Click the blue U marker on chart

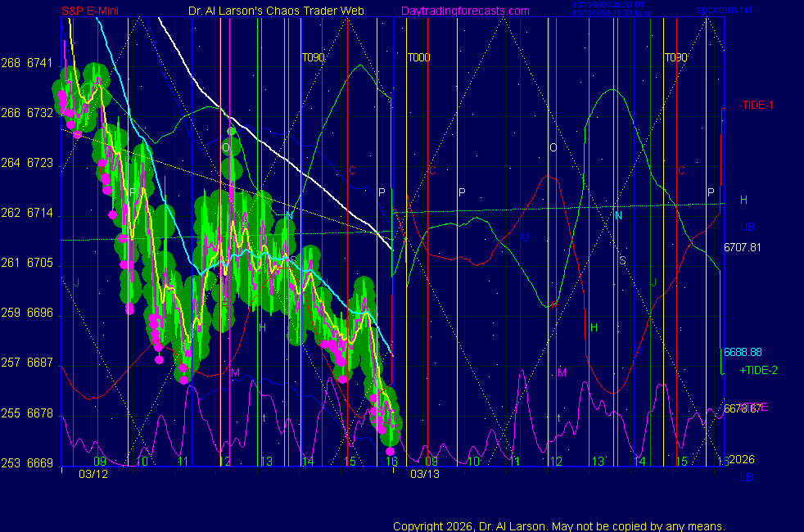(525, 237)
